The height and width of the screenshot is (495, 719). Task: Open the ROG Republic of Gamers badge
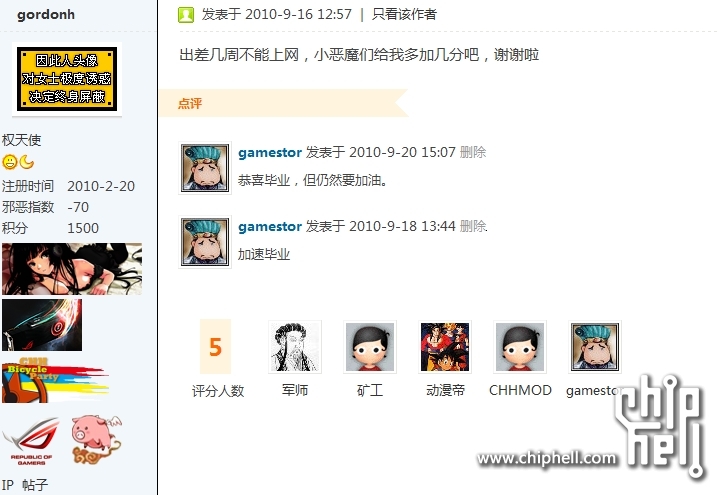click(x=31, y=441)
